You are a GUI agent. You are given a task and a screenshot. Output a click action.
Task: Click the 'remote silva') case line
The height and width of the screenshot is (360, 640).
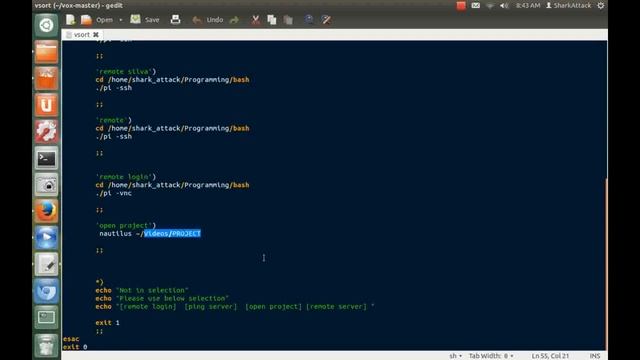point(126,71)
